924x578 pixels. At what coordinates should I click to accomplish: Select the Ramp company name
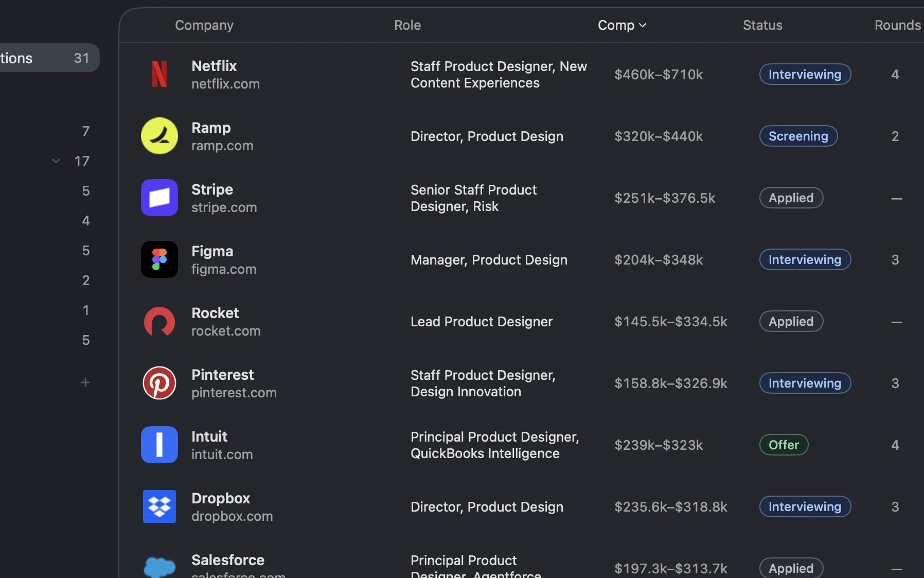click(211, 128)
